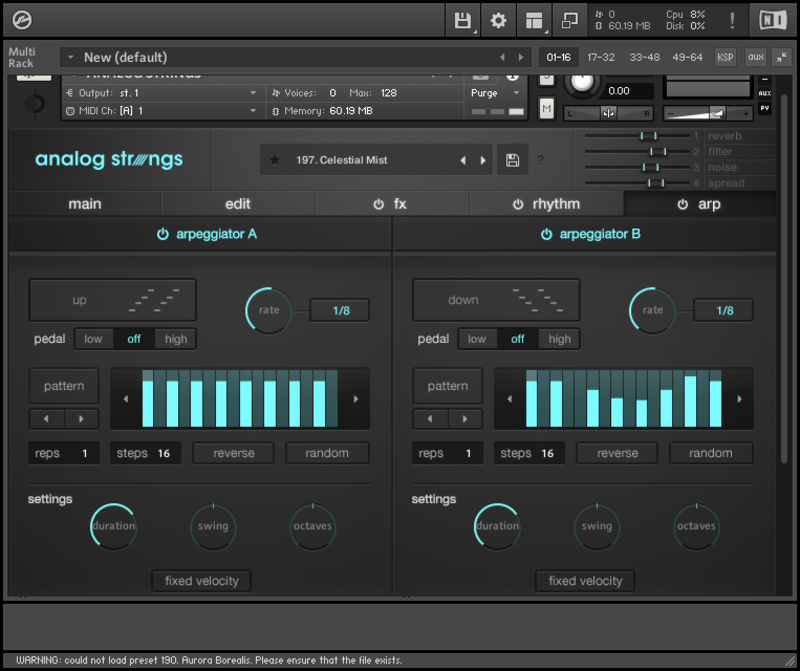800x671 pixels.
Task: Click the minimize view icon
Action: click(x=569, y=20)
